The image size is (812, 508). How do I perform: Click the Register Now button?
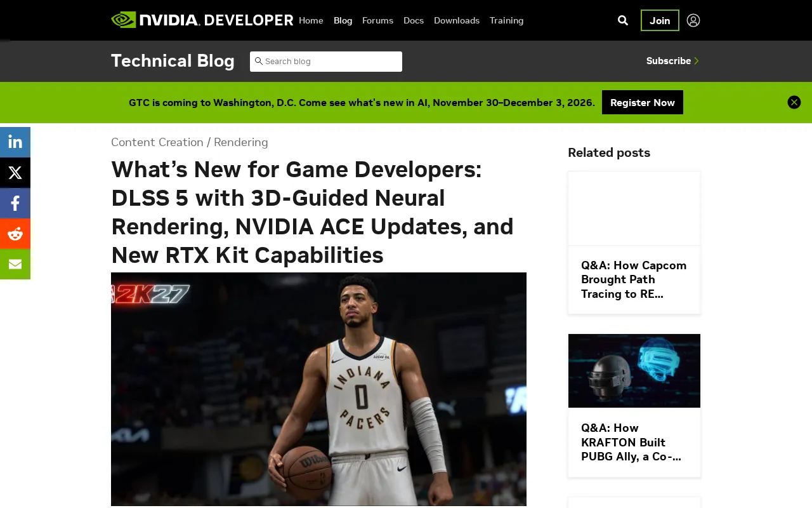[643, 102]
